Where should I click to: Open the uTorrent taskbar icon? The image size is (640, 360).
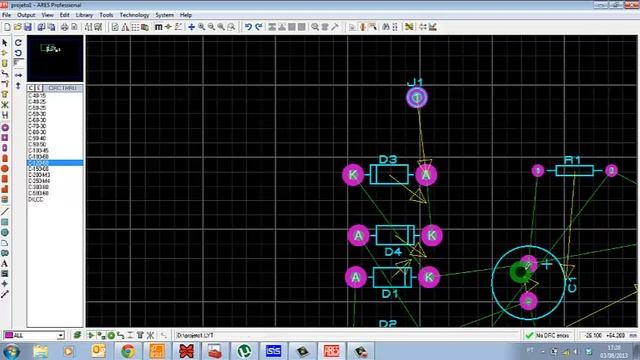244,351
